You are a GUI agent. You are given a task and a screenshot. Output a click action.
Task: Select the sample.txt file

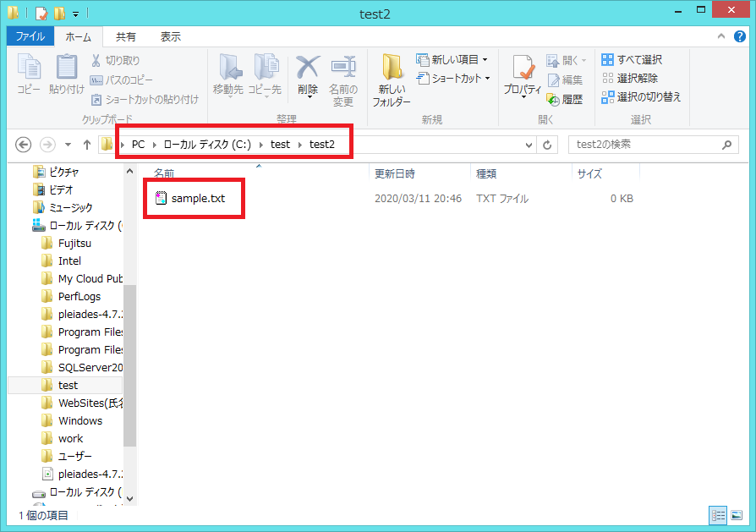pyautogui.click(x=190, y=198)
